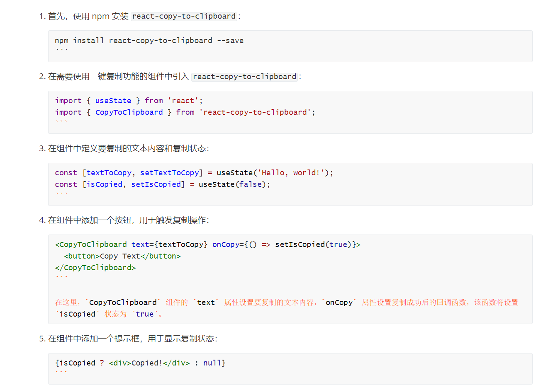Click the inline react-copy-to-clipboard code in step 1

184,16
